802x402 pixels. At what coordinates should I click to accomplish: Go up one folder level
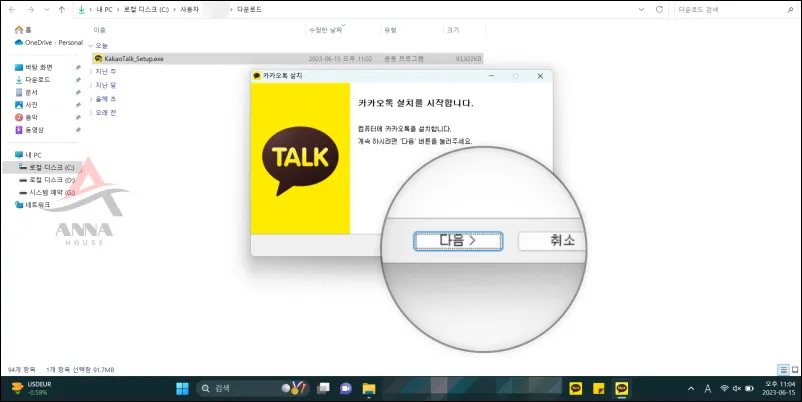tap(62, 9)
